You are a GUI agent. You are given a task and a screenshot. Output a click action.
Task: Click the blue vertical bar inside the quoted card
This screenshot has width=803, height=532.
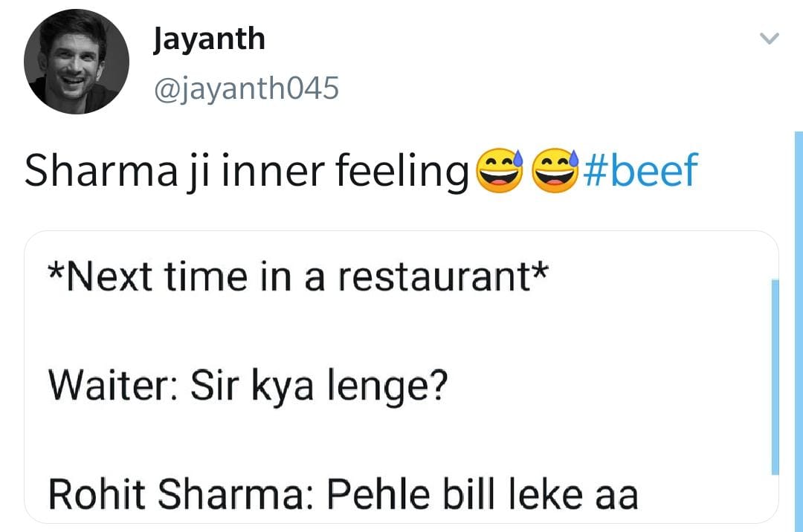[x=775, y=377]
